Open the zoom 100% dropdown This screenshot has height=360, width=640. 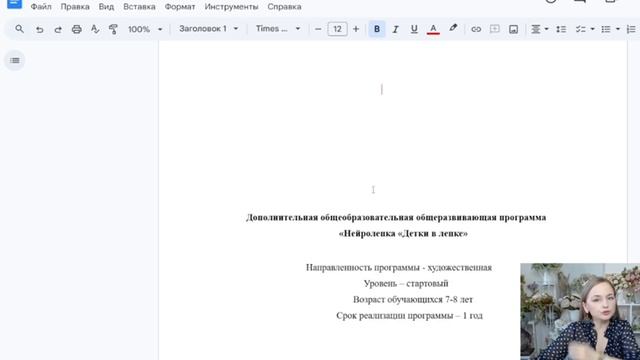pos(145,29)
